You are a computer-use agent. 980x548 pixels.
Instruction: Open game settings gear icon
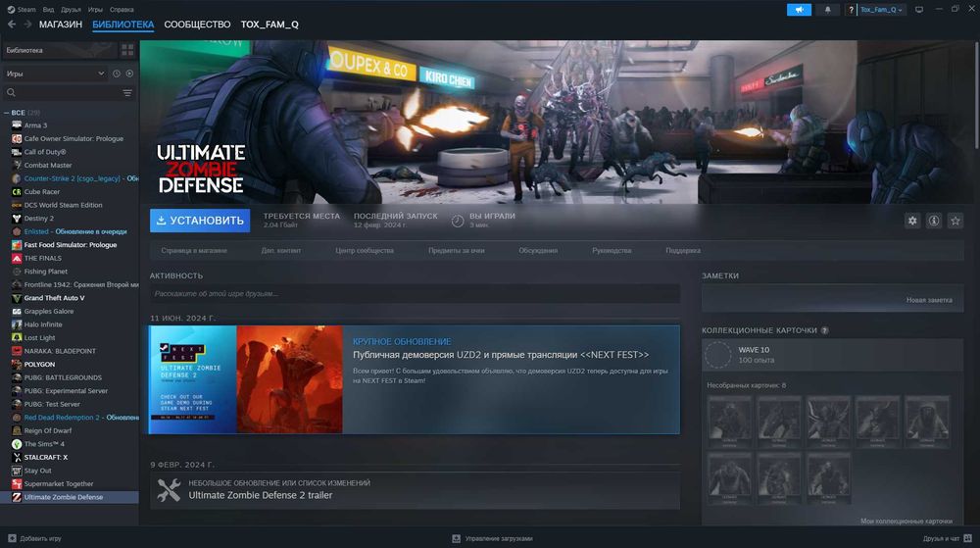pos(912,221)
